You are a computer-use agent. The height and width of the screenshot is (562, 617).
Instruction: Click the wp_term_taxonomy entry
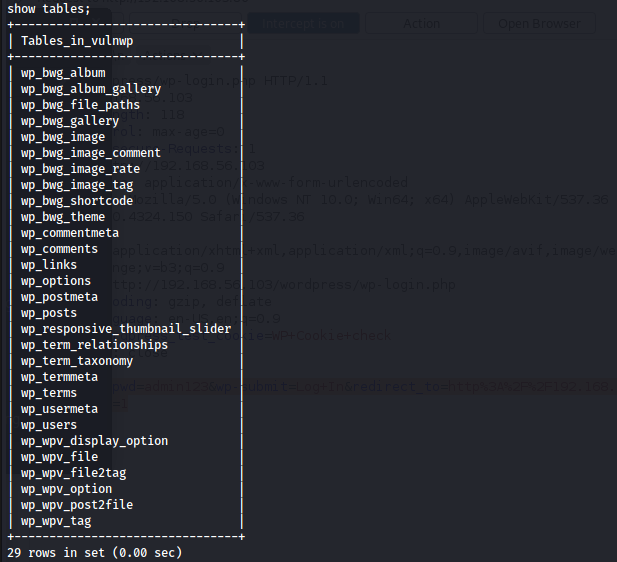pyautogui.click(x=77, y=361)
